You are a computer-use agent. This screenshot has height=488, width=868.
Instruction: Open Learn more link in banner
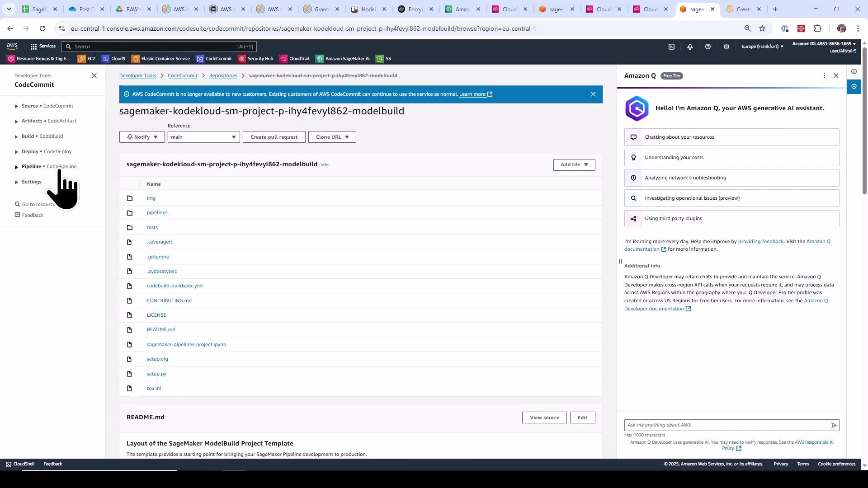[x=476, y=94]
